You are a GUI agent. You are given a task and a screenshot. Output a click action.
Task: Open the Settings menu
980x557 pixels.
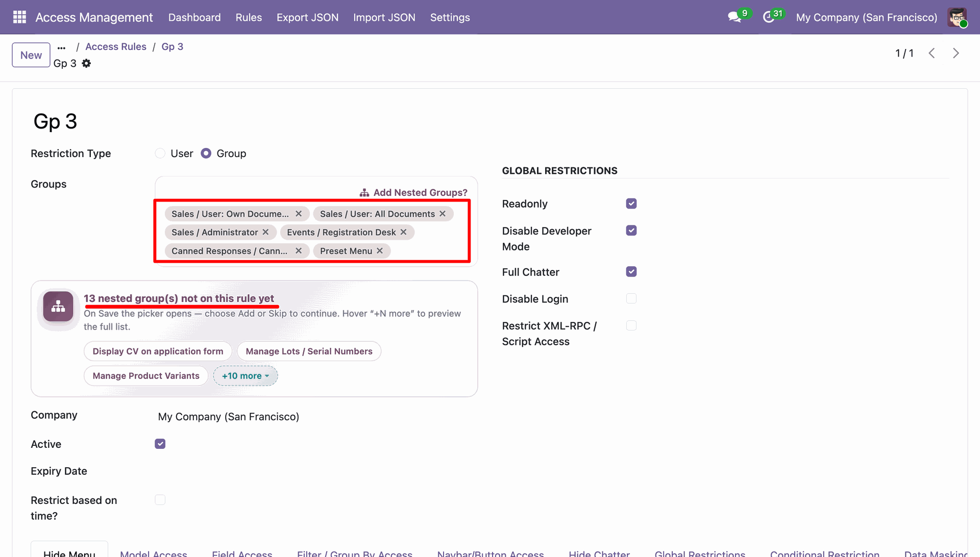pyautogui.click(x=450, y=17)
